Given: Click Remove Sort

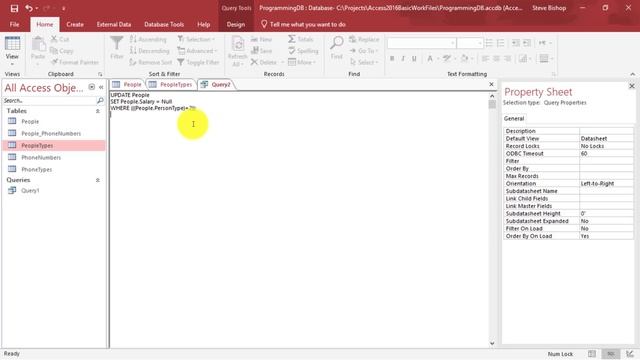Looking at the screenshot, I should (x=151, y=62).
